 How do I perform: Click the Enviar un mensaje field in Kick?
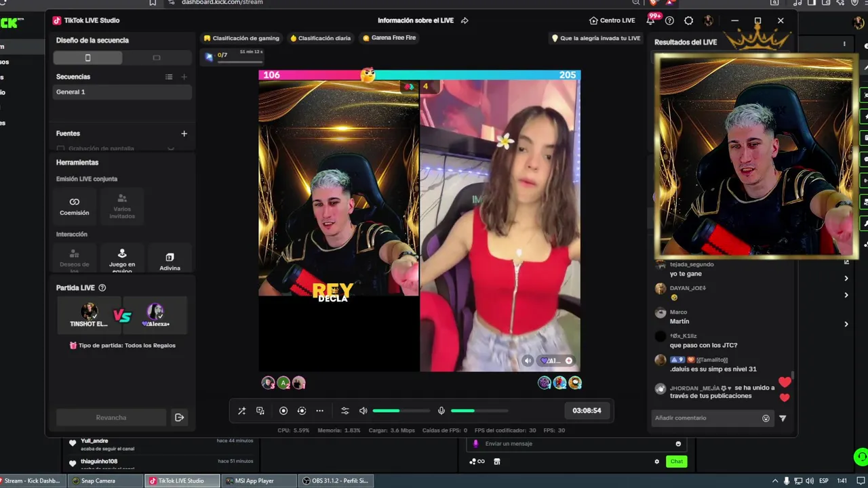point(576,444)
